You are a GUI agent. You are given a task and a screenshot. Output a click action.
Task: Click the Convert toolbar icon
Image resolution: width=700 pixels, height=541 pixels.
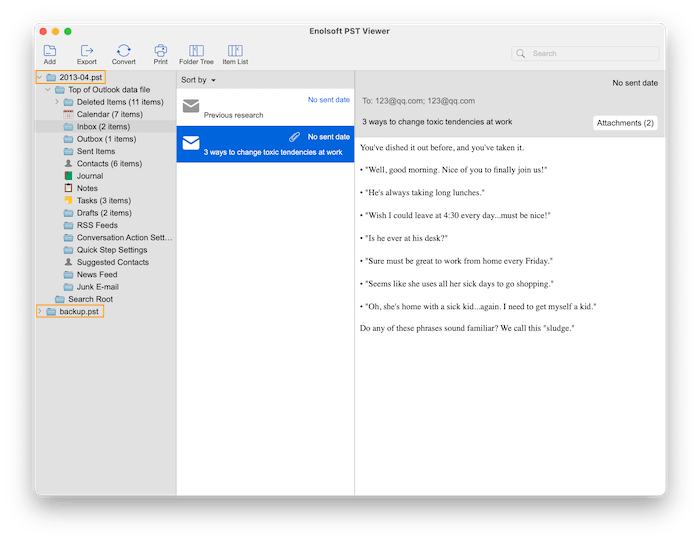pyautogui.click(x=124, y=51)
